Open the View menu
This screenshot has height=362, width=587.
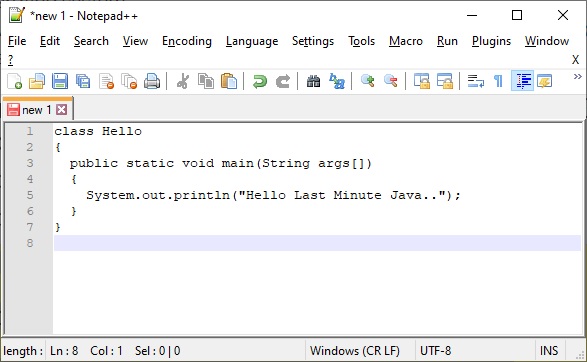pos(135,41)
